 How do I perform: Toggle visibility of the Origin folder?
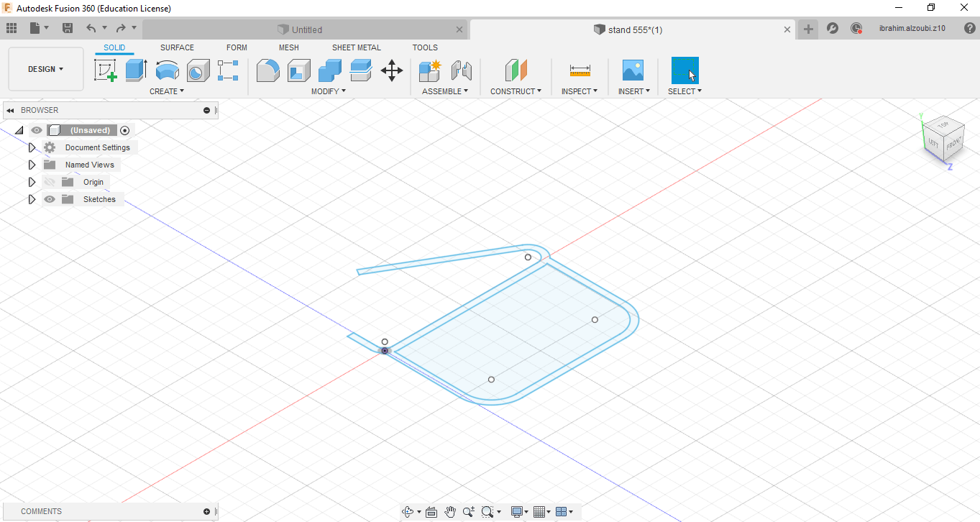click(50, 182)
